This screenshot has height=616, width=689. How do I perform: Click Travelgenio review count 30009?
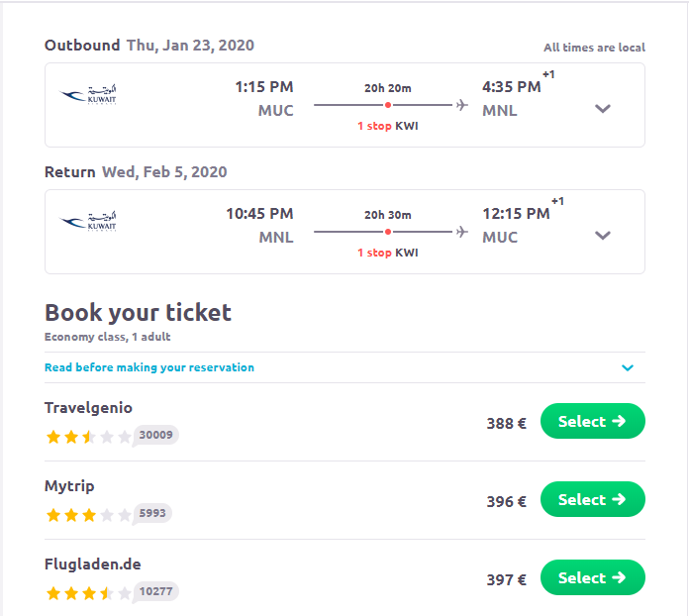pos(156,435)
